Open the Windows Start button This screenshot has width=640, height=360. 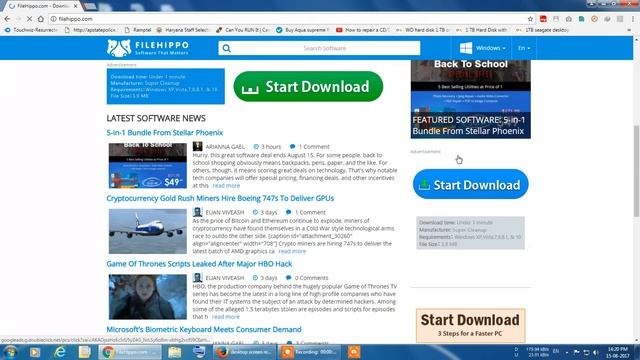(x=10, y=352)
